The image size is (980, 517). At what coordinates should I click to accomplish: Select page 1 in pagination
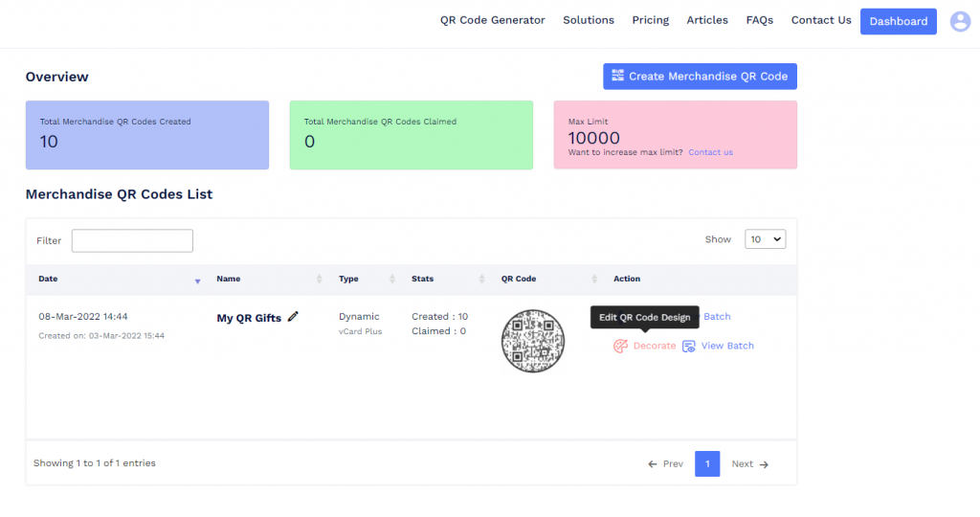point(707,464)
